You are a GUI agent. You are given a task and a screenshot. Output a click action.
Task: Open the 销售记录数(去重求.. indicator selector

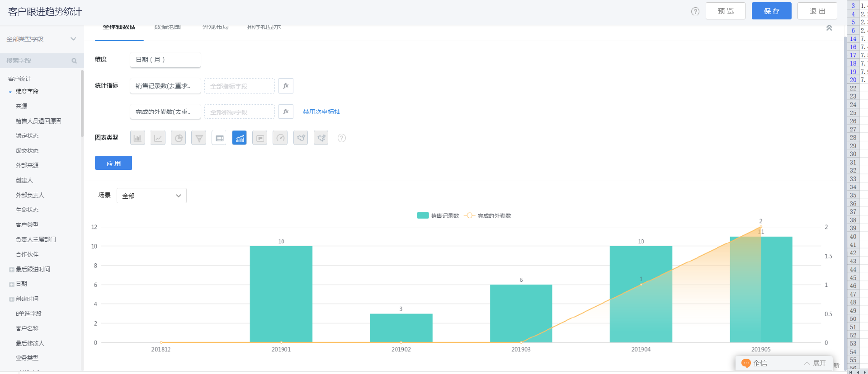pos(165,86)
